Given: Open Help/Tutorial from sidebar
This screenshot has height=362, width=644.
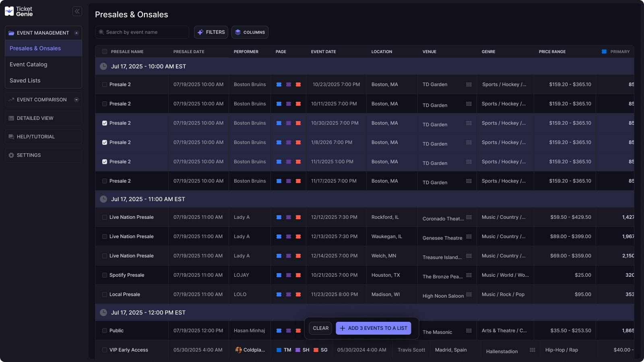Looking at the screenshot, I should [x=43, y=137].
